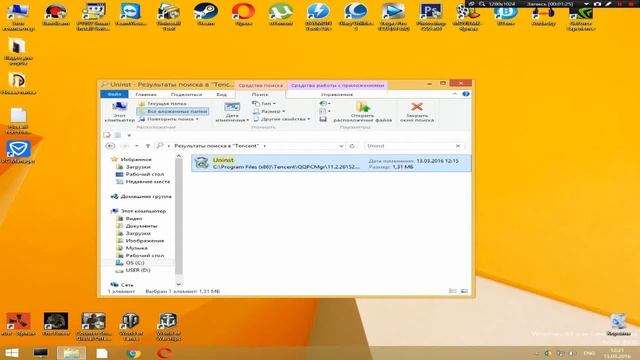The width and height of the screenshot is (640, 360).
Task: Open the taskbar clock and date
Action: coord(616,353)
